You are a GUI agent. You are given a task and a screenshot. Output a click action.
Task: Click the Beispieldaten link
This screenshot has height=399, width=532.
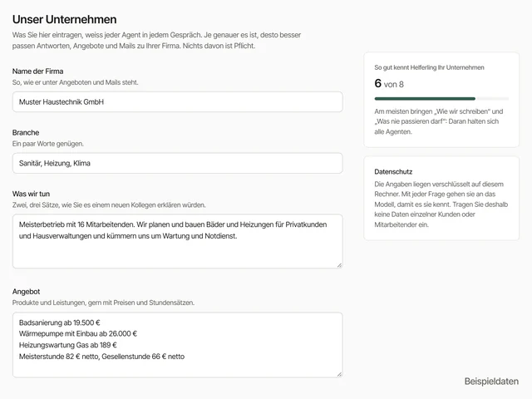[x=491, y=382]
